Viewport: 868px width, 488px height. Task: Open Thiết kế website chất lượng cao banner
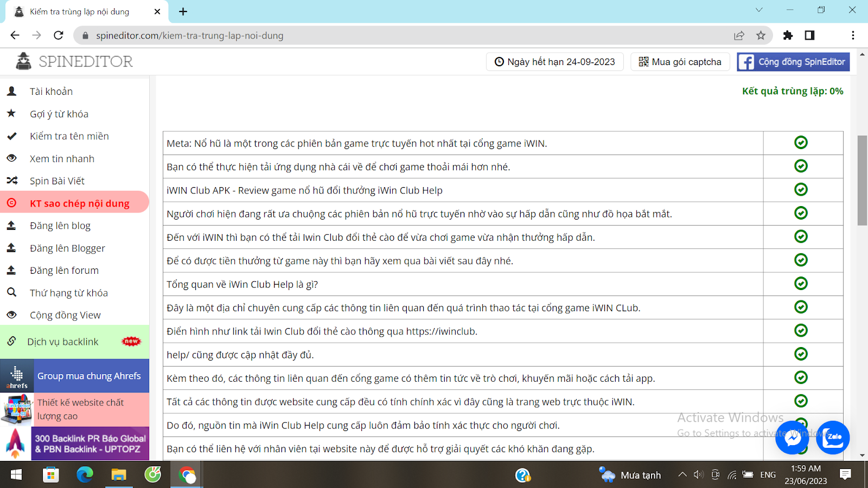[74, 409]
